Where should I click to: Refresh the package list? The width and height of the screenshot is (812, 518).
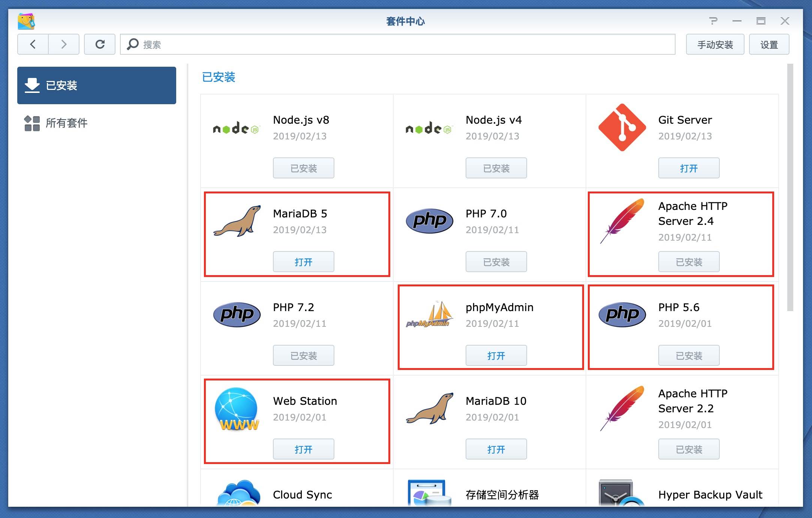(100, 44)
